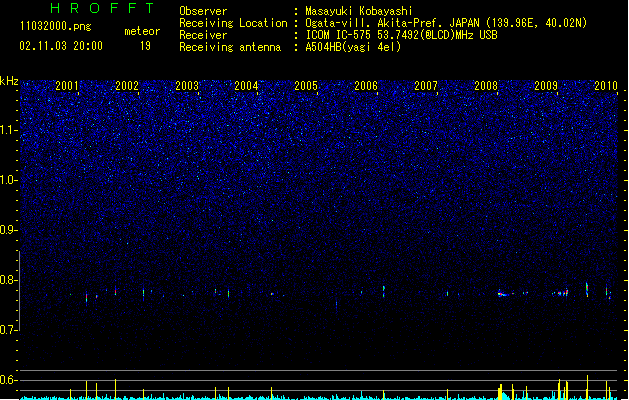Screen dimensions: 629x400
Task: Click the 2005 time marker
Action: (x=306, y=85)
